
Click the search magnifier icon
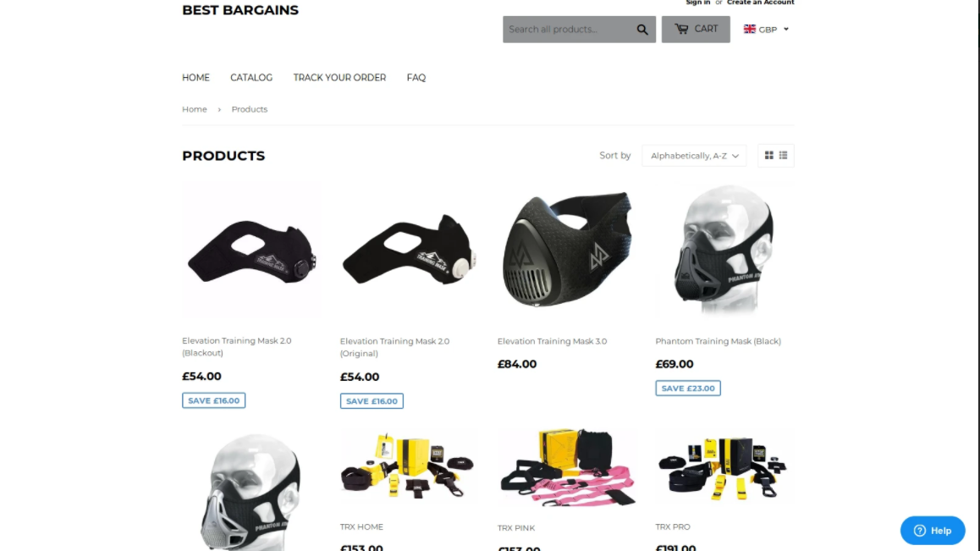click(x=641, y=30)
